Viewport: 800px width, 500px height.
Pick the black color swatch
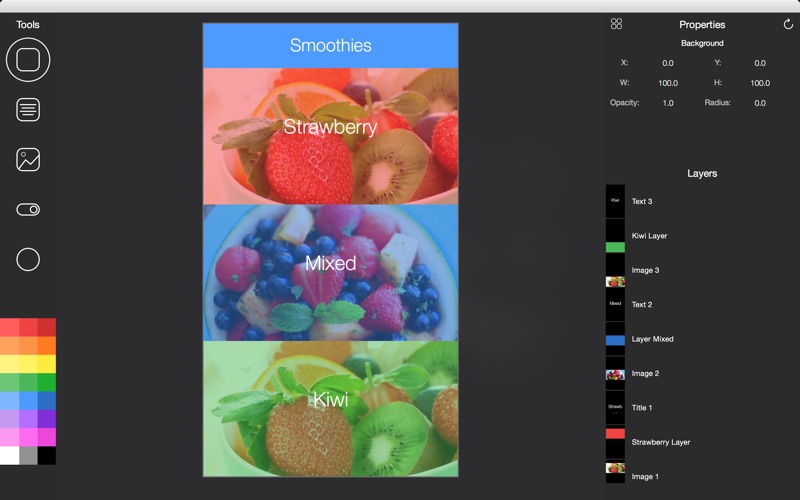point(47,456)
